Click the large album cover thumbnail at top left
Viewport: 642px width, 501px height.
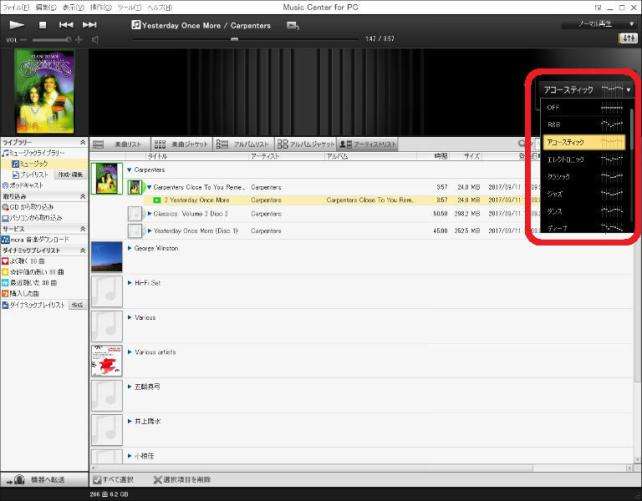44,91
